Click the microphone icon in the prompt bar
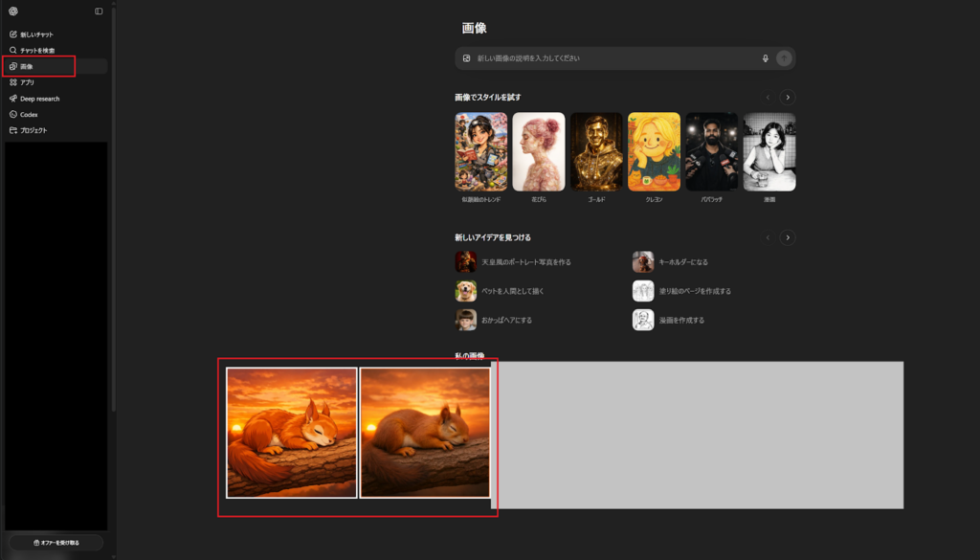The height and width of the screenshot is (560, 980). point(765,58)
